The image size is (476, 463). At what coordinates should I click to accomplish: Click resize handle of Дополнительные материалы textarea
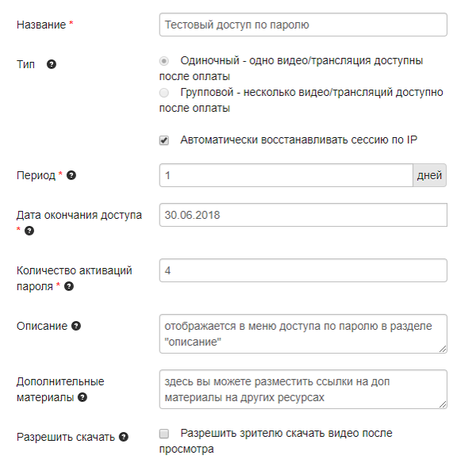(x=443, y=404)
